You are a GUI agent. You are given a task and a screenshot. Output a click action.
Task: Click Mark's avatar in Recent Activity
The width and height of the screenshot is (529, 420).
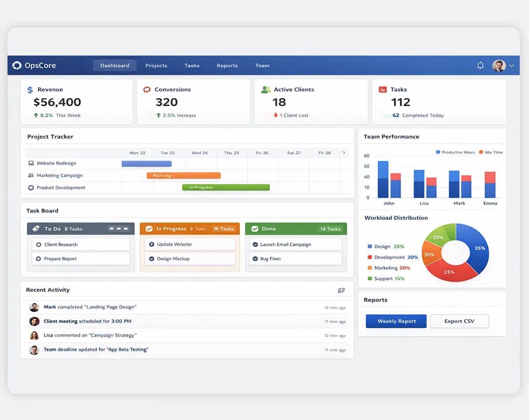(34, 307)
